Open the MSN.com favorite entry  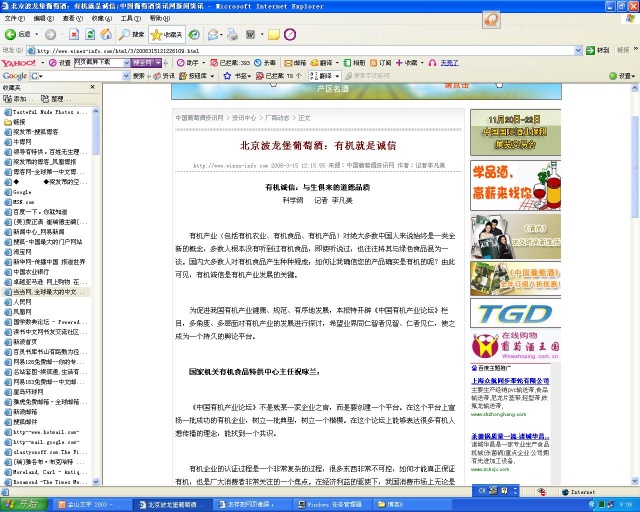pos(23,201)
